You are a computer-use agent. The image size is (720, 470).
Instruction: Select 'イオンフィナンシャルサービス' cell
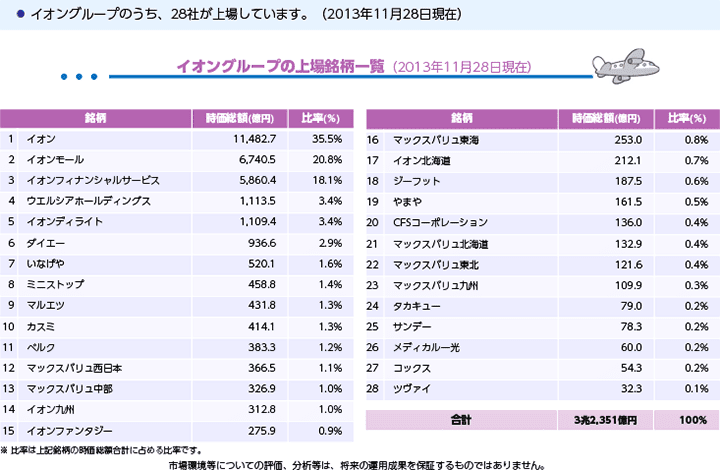(93, 180)
